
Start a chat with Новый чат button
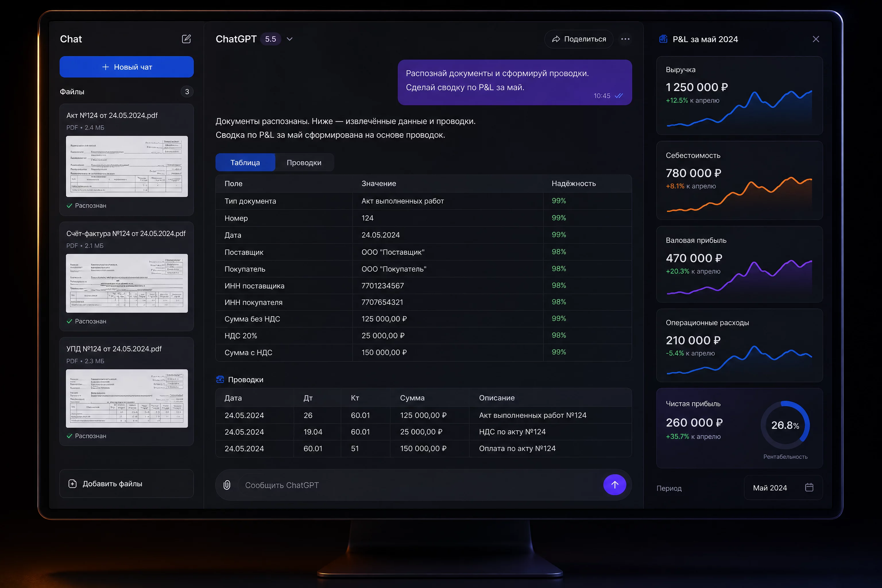(127, 67)
